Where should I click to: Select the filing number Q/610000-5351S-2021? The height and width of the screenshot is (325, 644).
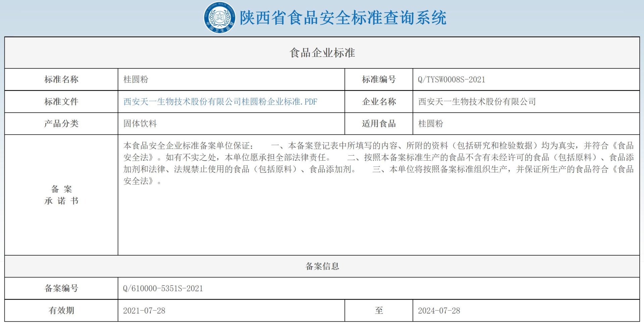click(x=163, y=288)
